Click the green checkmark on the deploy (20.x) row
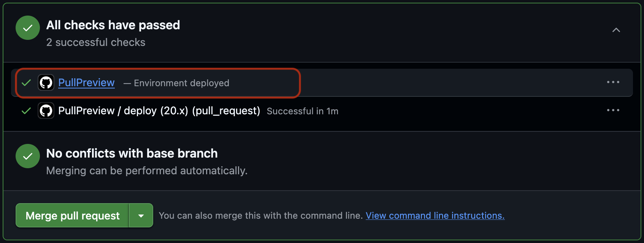Screen dimensions: 644x243 pos(26,111)
